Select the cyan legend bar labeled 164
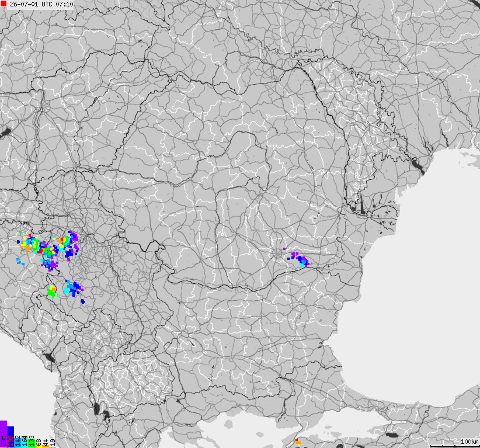 coord(25,442)
